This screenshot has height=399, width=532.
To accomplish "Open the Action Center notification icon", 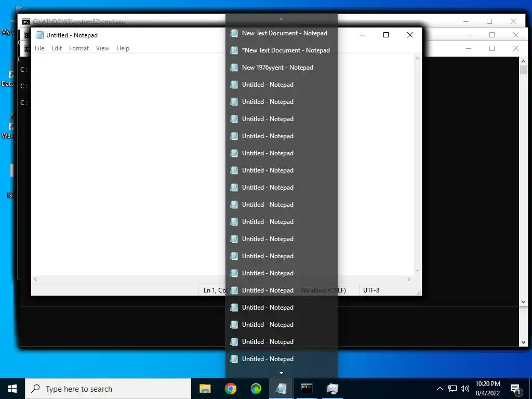I will [515, 389].
